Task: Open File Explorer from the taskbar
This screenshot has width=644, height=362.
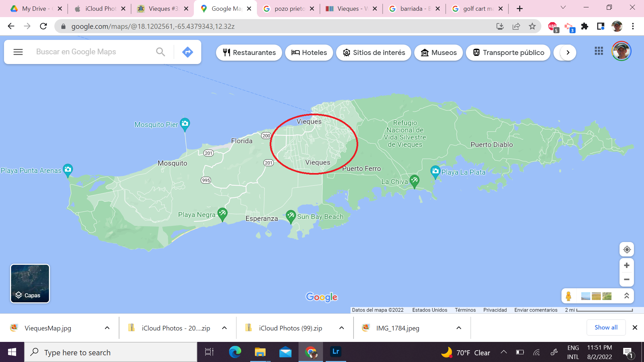Action: pyautogui.click(x=260, y=352)
